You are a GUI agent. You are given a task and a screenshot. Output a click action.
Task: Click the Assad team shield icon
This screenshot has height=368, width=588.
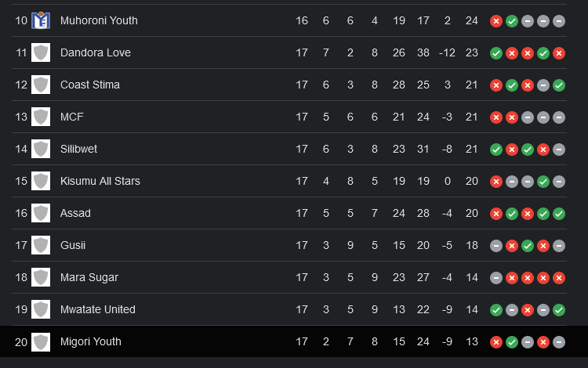coord(41,214)
